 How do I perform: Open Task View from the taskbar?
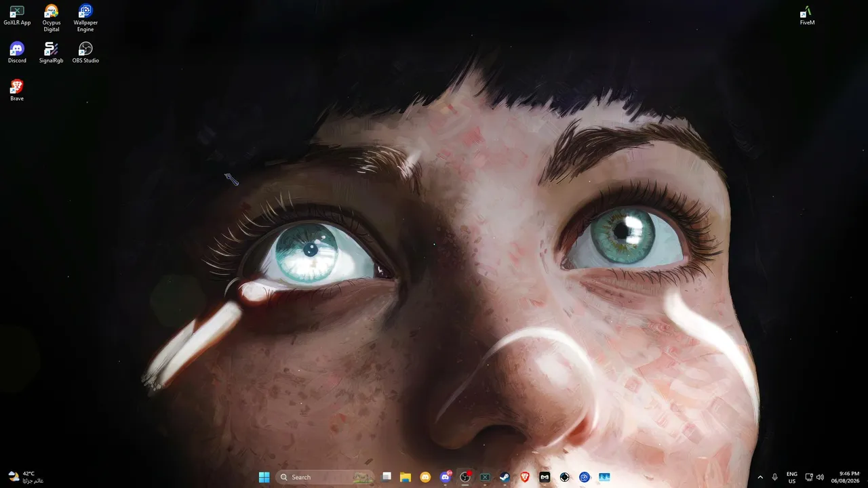click(x=387, y=477)
